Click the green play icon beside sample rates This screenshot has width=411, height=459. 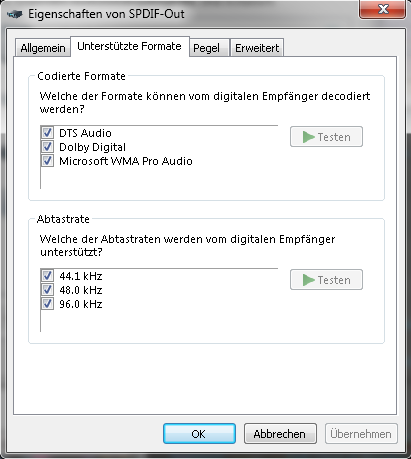pos(309,280)
